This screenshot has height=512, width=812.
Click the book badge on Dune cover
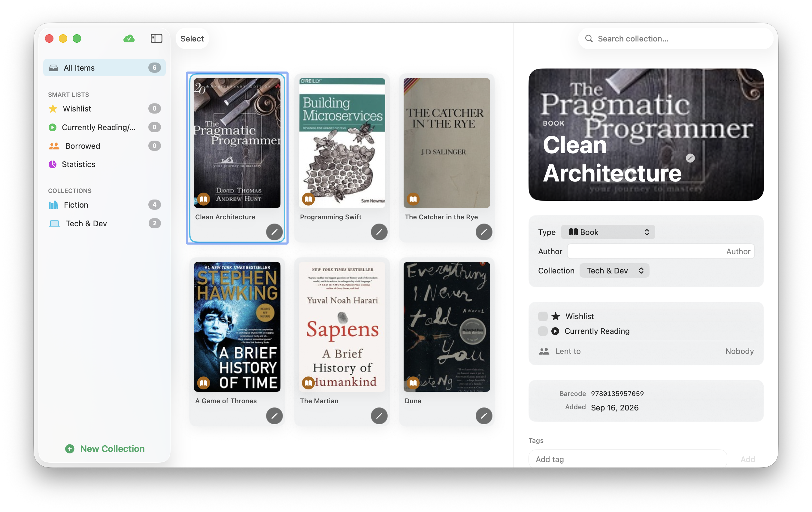pyautogui.click(x=413, y=383)
